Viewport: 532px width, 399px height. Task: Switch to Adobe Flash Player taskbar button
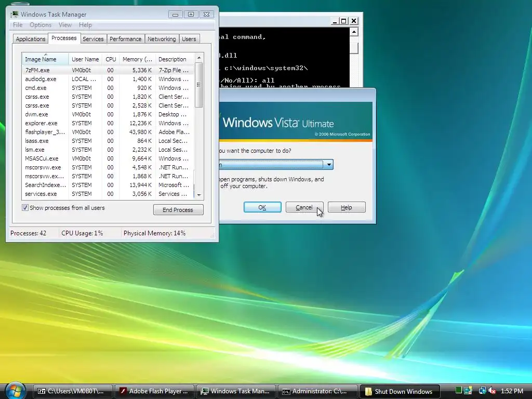point(155,391)
